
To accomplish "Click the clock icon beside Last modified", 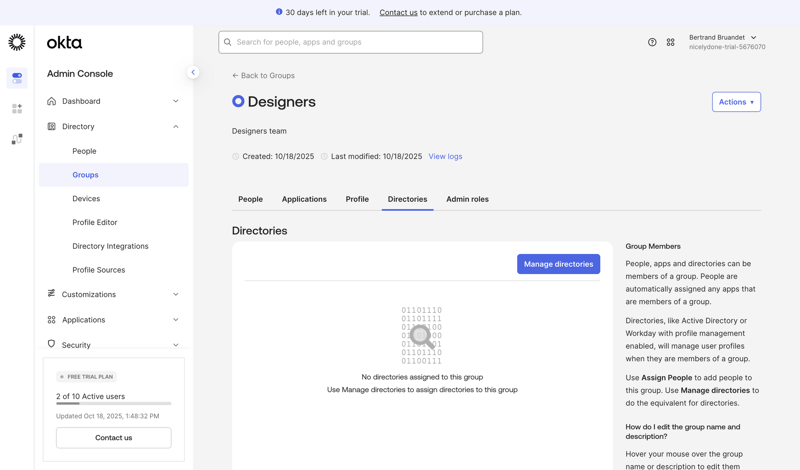I will [x=324, y=157].
